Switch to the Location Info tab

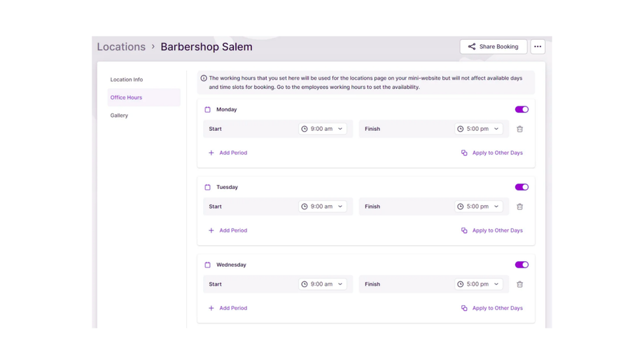[x=127, y=80]
